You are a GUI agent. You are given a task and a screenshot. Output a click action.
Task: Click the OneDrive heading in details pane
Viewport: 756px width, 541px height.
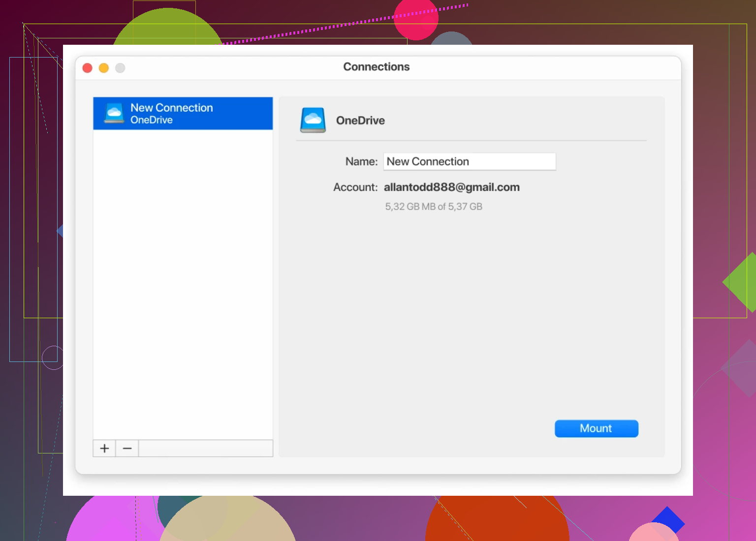[x=360, y=120]
